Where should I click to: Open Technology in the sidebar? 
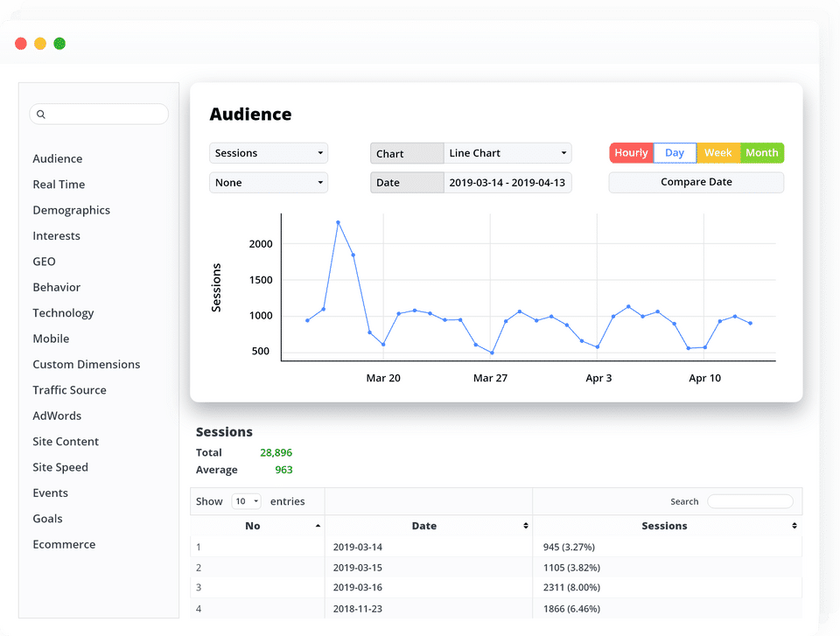[63, 313]
